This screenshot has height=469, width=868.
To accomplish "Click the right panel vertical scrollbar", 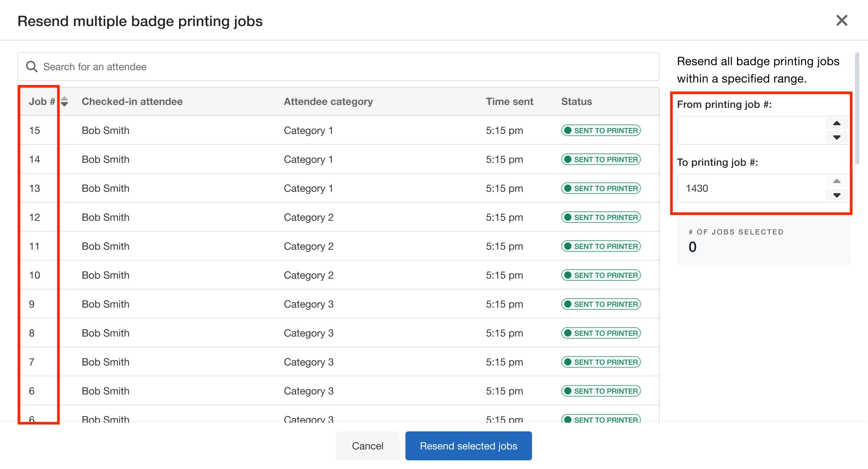I will (857, 109).
